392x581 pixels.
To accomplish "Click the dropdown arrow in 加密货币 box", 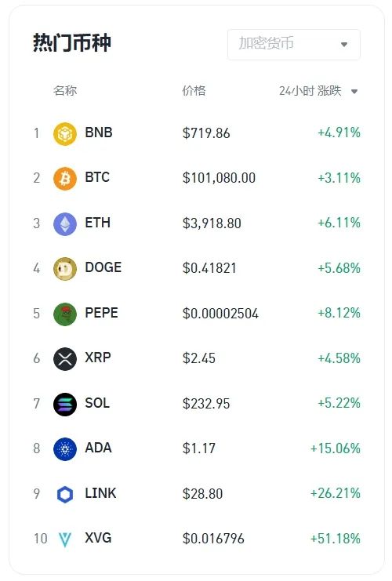I will coord(344,45).
